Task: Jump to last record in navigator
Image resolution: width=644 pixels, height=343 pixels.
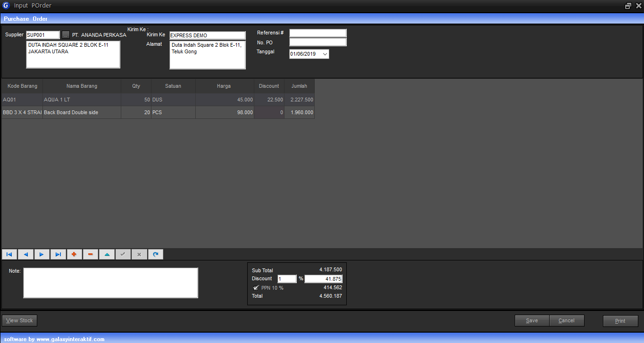Action: [58, 254]
